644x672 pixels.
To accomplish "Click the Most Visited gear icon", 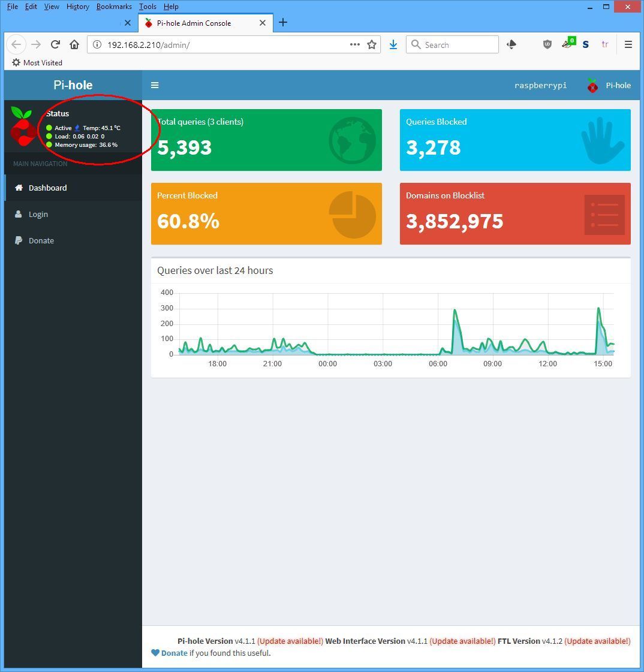I will point(16,62).
